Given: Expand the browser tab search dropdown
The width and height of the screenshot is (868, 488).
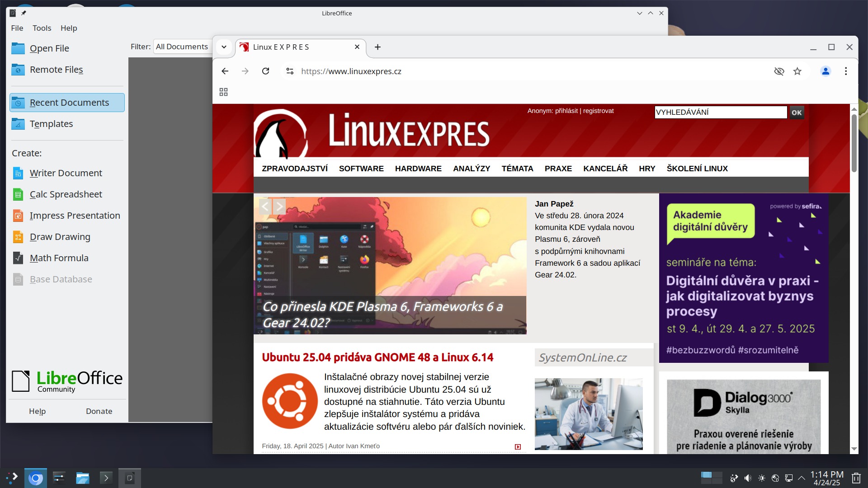Looking at the screenshot, I should pyautogui.click(x=224, y=47).
